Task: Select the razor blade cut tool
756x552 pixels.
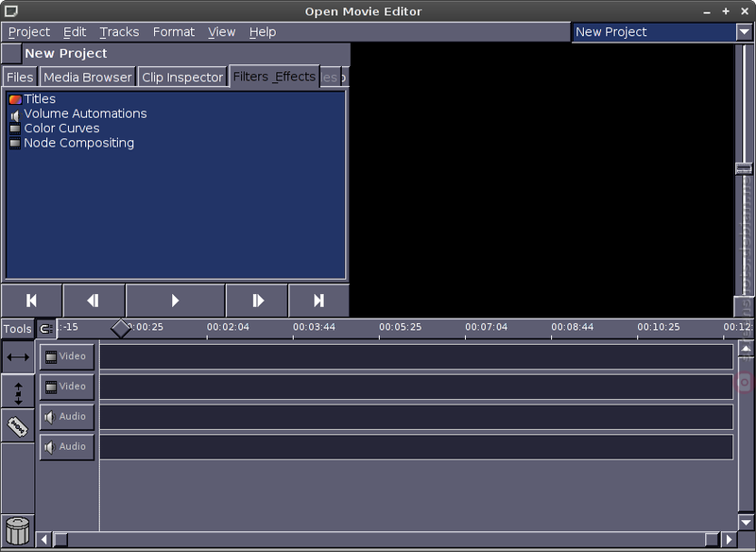Action: point(18,426)
